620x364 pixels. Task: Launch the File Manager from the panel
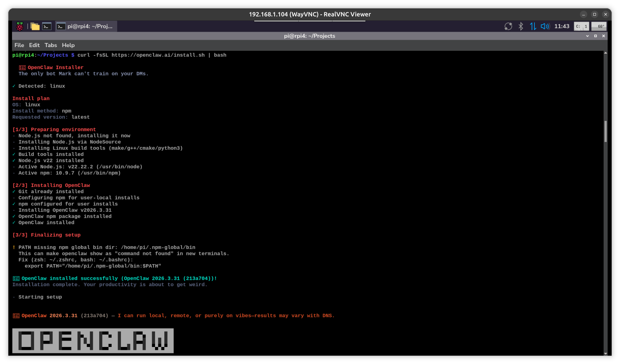coord(35,26)
